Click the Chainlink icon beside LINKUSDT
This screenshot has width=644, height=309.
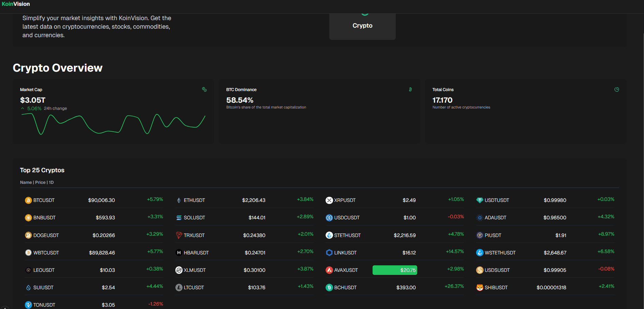click(x=329, y=253)
